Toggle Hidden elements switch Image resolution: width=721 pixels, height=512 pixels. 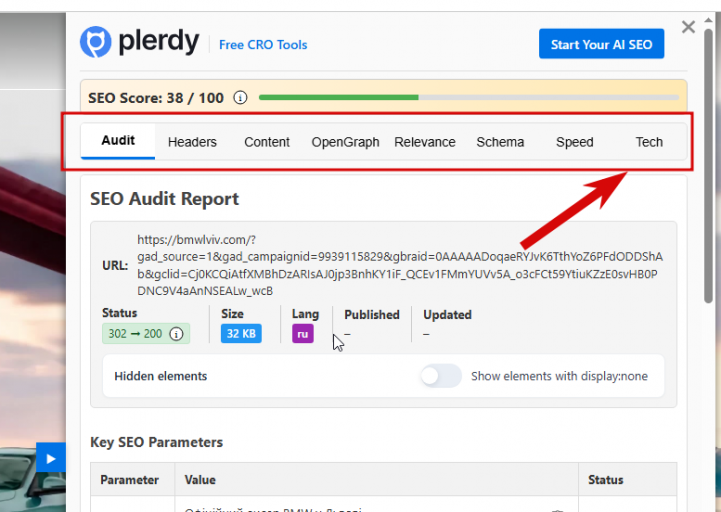click(x=441, y=376)
